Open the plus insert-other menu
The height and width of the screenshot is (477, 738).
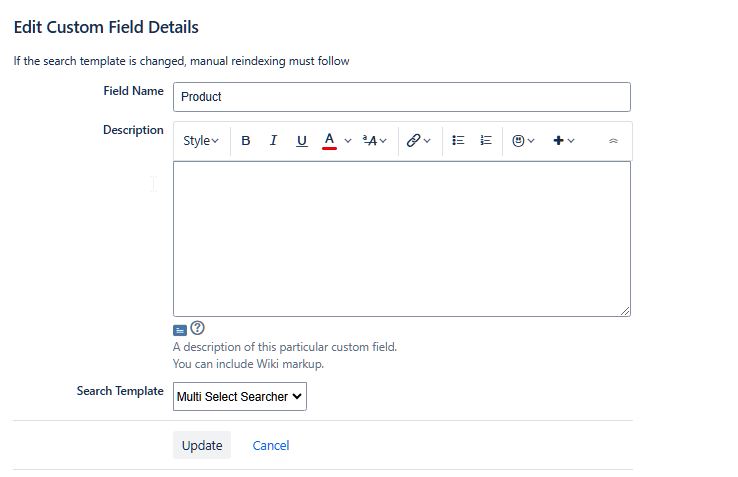[563, 141]
